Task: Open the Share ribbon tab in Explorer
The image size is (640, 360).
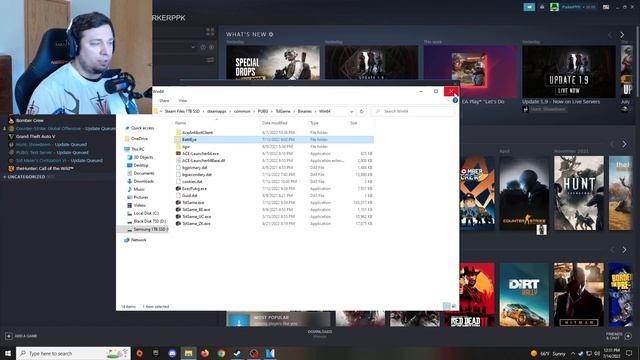Action: [x=164, y=100]
